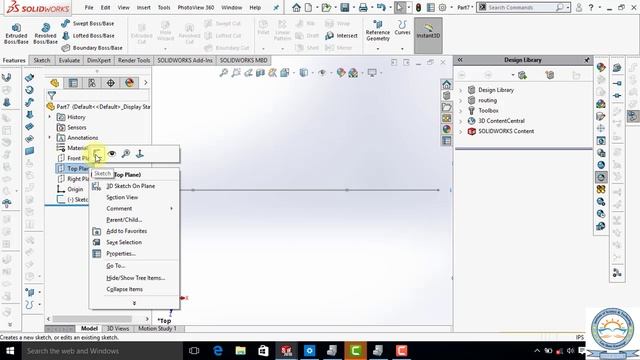Switch to Evaluate ribbon tab
Image resolution: width=640 pixels, height=360 pixels.
click(x=69, y=60)
